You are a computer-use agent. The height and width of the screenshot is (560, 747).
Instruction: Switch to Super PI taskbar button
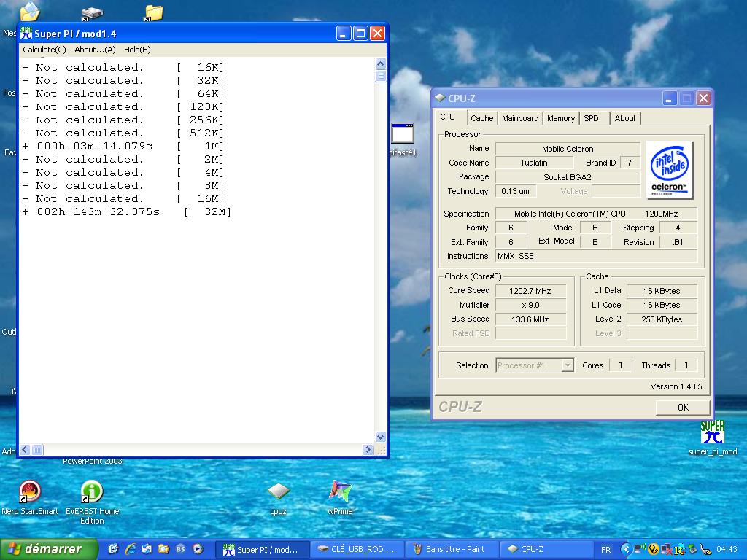263,550
